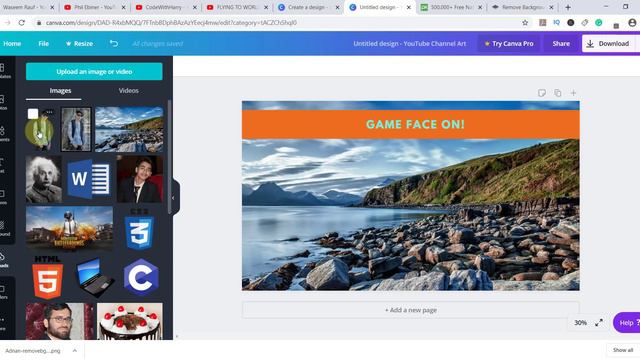Click the Share button
Viewport: 640px width, 360px height.
click(x=561, y=43)
